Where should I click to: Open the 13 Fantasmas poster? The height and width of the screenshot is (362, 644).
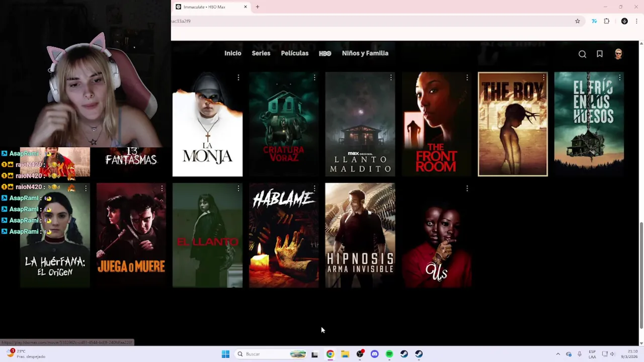click(x=131, y=161)
